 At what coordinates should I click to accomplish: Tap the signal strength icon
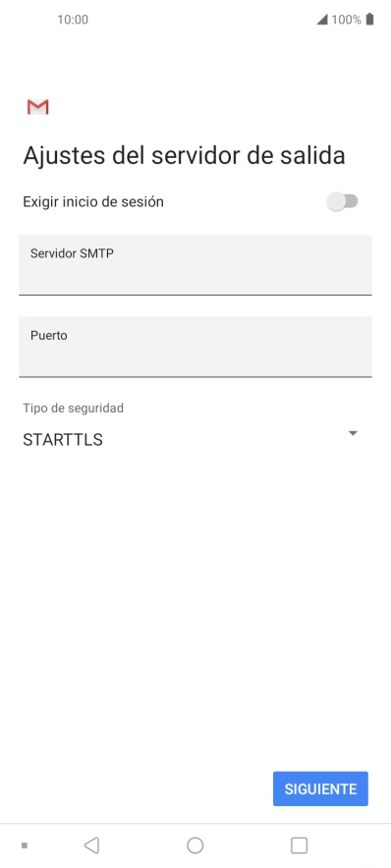tap(322, 20)
